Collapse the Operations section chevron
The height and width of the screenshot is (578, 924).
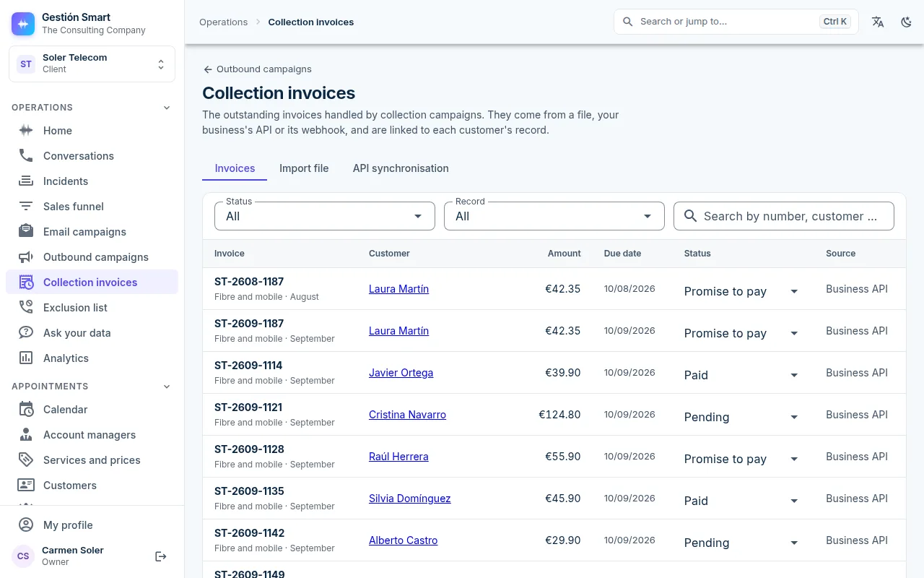[x=167, y=108]
